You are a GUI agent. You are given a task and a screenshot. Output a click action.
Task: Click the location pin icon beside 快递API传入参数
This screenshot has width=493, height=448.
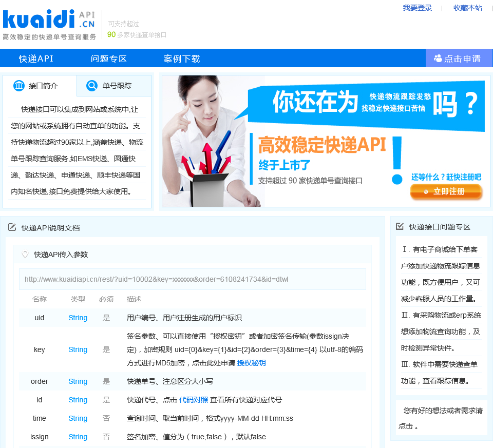[25, 254]
